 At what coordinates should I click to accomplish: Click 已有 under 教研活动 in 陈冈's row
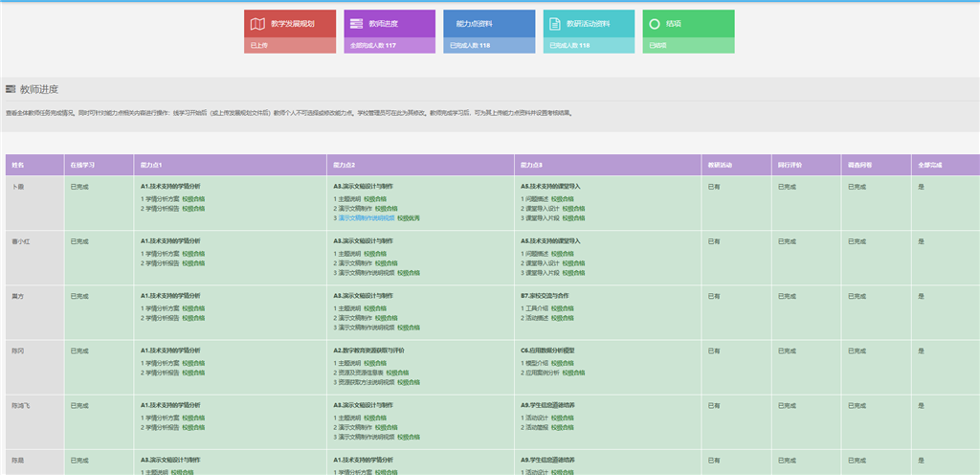pos(714,351)
